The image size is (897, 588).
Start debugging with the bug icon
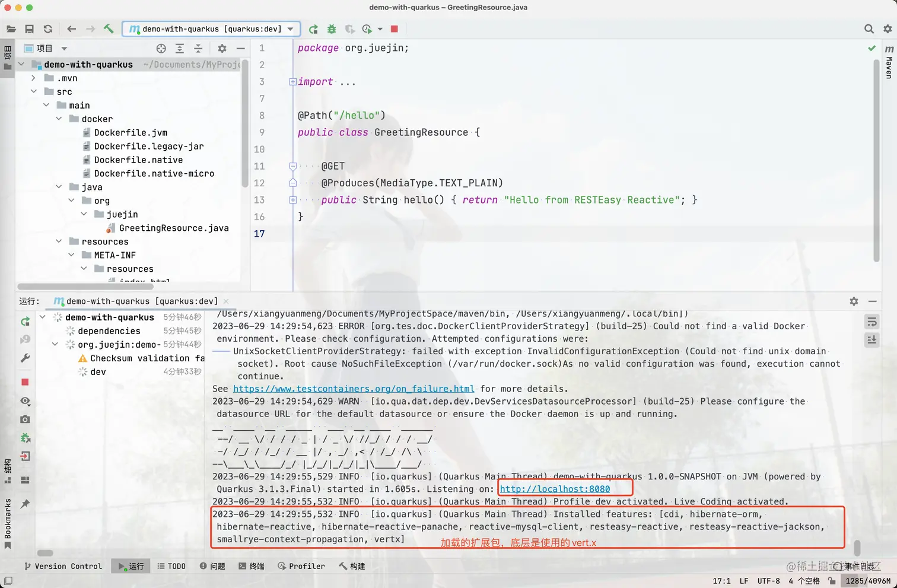click(332, 28)
